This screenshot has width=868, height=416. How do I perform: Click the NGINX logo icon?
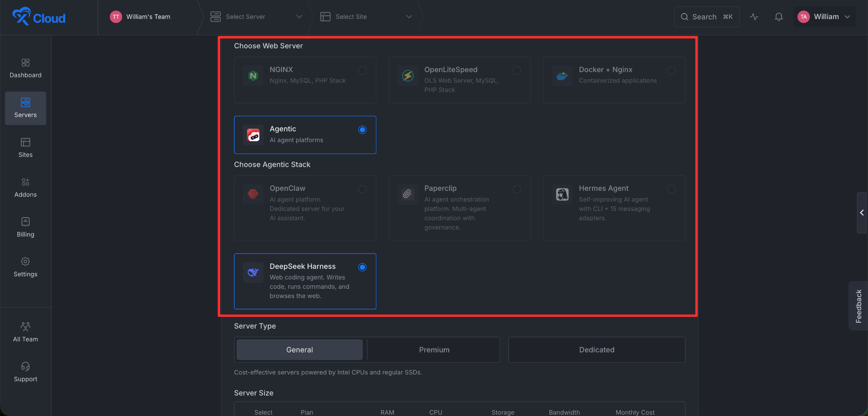[x=253, y=76]
